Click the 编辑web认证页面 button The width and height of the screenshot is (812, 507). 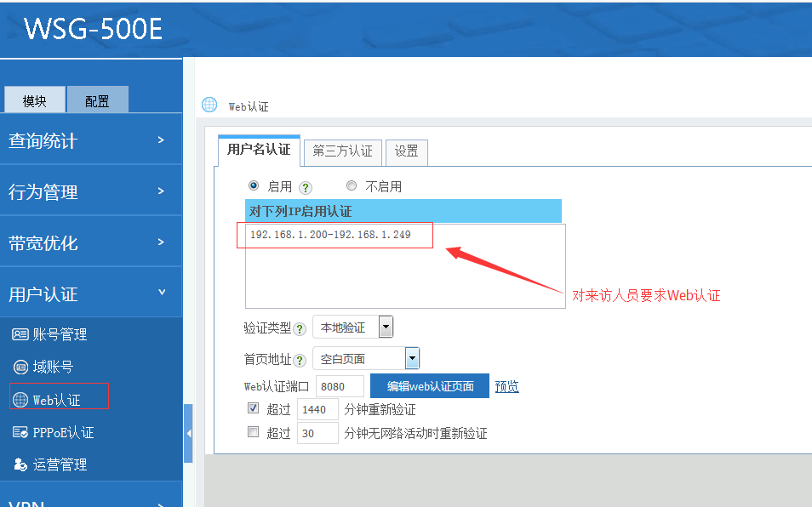pos(429,385)
